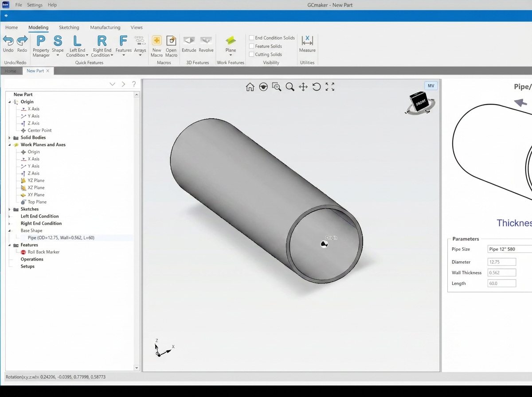Image resolution: width=532 pixels, height=397 pixels.
Task: Enable End Condition Solids visibility
Action: (x=251, y=38)
